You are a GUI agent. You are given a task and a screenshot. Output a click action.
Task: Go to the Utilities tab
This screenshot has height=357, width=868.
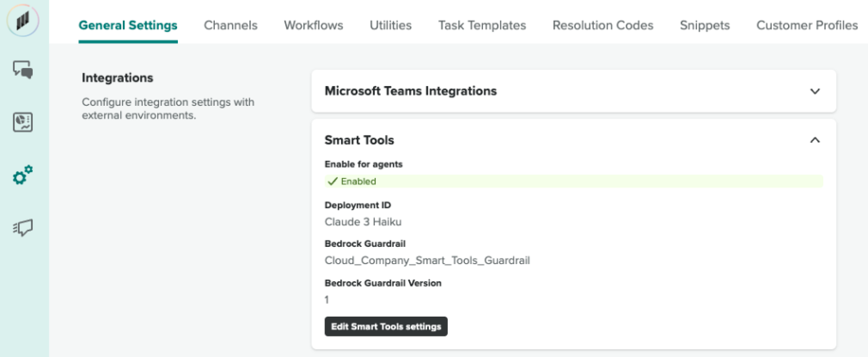click(x=391, y=25)
